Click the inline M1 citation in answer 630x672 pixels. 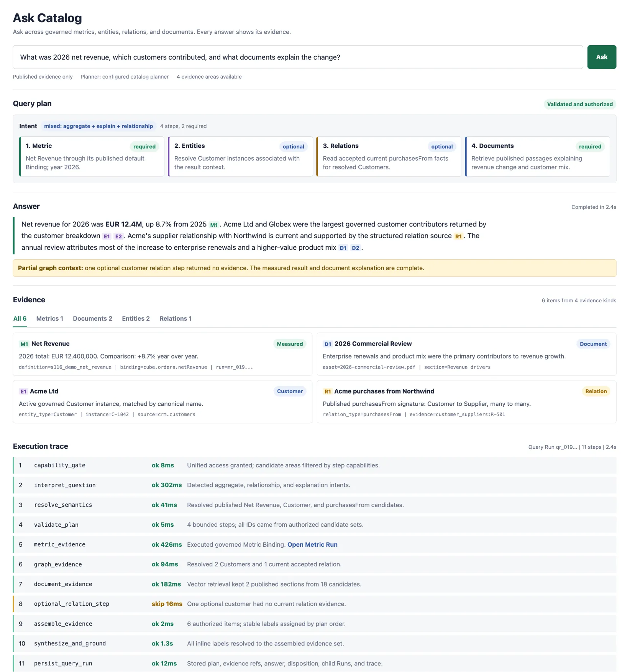[x=214, y=225]
